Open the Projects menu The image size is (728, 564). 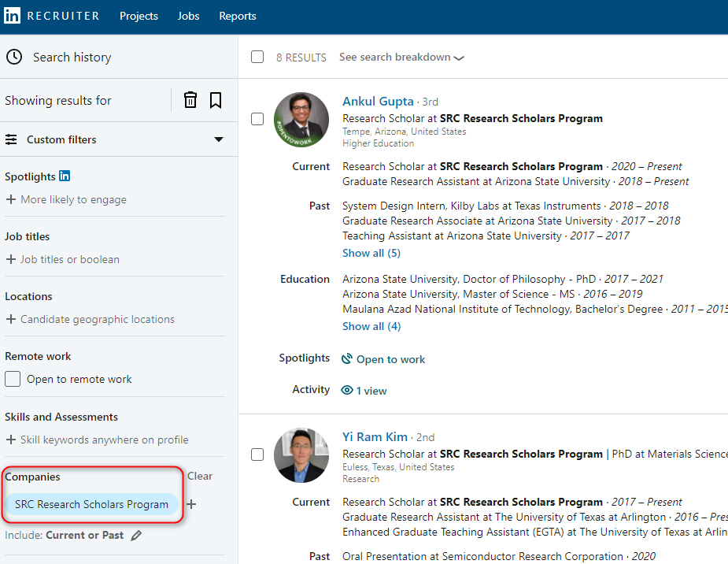tap(139, 16)
